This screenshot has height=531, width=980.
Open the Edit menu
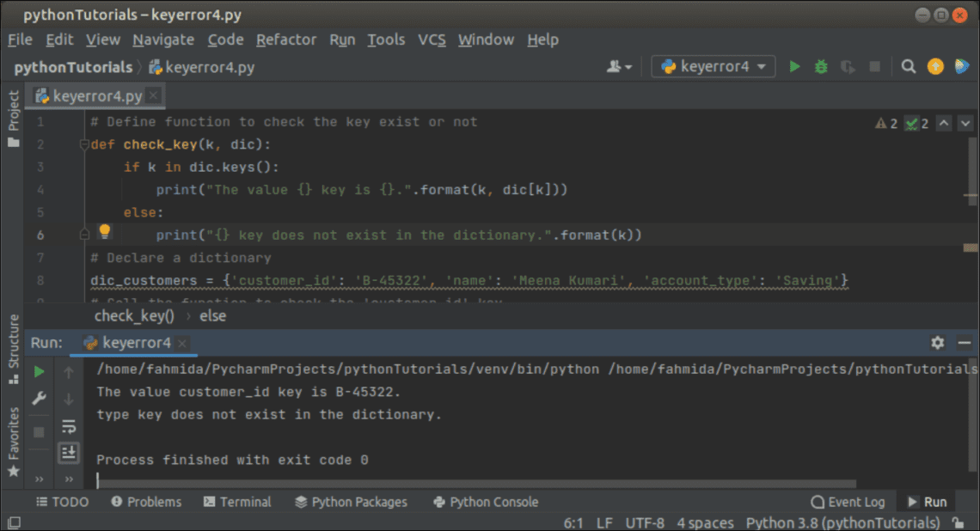pos(59,40)
